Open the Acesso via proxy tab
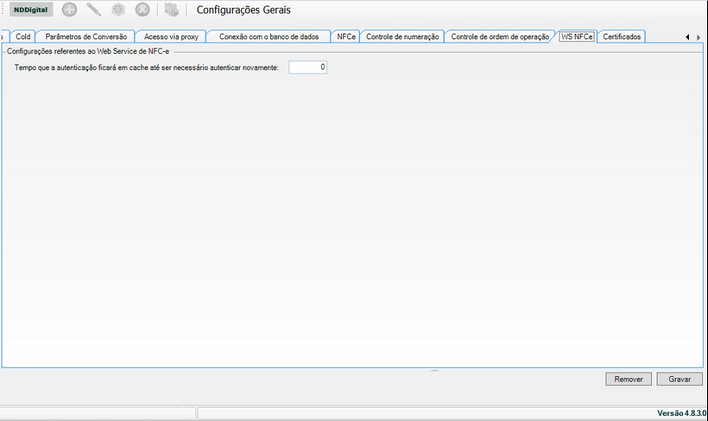This screenshot has height=421, width=708. coord(171,37)
